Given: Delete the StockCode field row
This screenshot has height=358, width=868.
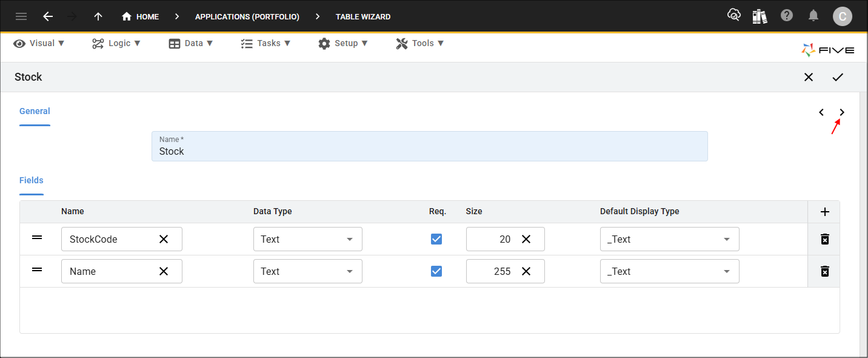Looking at the screenshot, I should [824, 239].
